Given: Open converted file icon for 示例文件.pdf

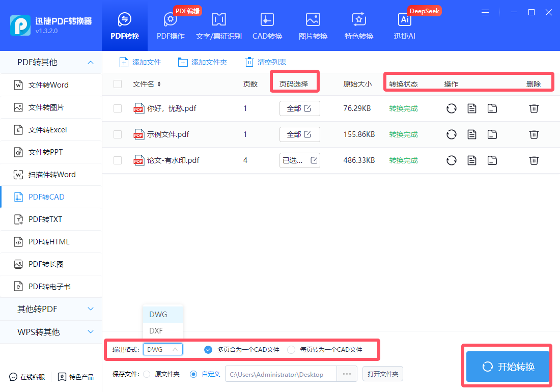Looking at the screenshot, I should (472, 134).
